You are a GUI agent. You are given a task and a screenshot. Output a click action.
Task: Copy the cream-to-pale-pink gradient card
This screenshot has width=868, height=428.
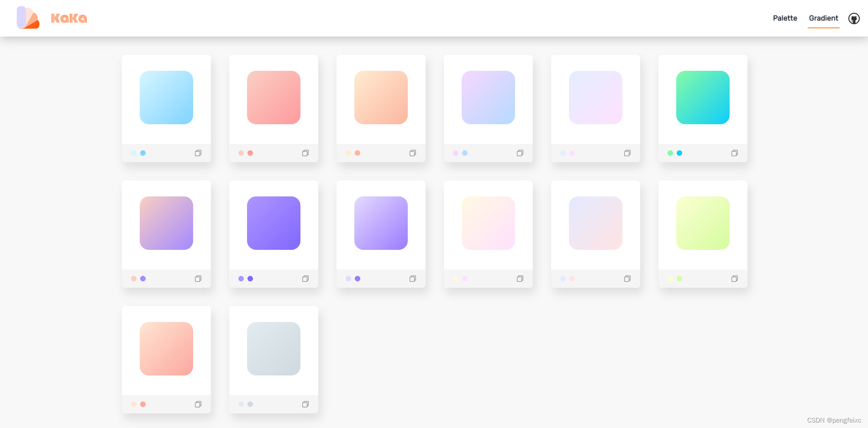(x=520, y=279)
